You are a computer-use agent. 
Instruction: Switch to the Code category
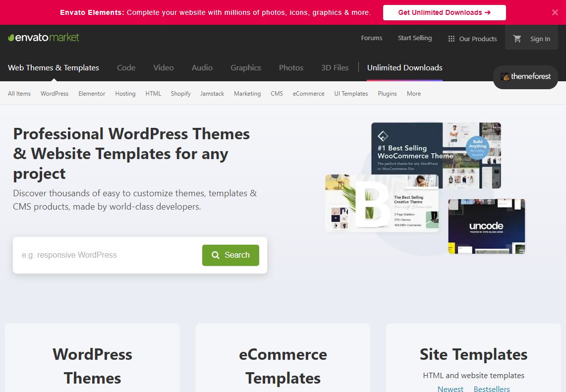click(126, 67)
